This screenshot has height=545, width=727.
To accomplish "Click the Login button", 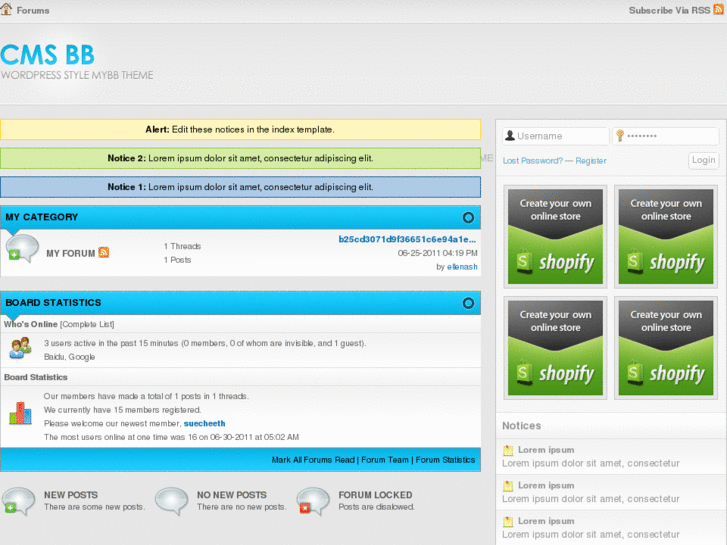I will (x=703, y=160).
